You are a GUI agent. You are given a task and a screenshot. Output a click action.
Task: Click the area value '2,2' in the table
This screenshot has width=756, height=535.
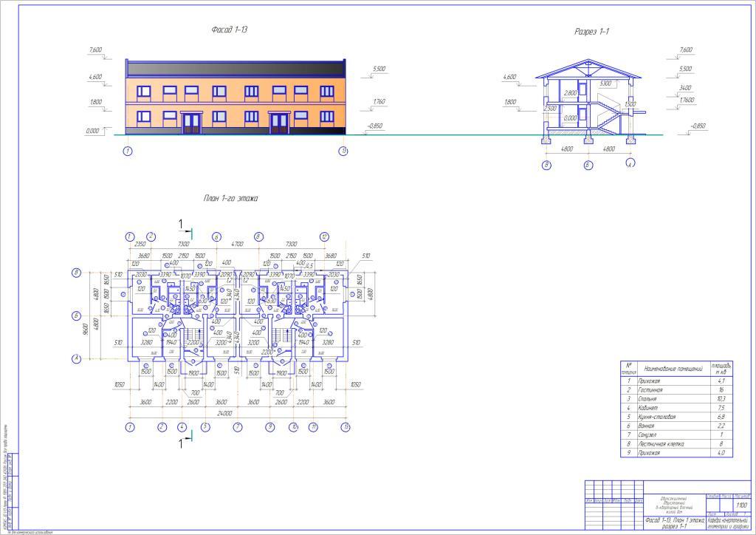[x=721, y=426]
